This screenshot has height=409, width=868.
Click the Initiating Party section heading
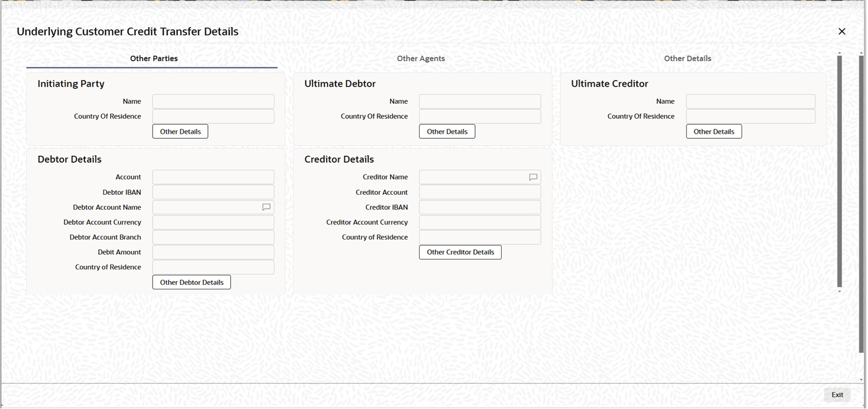coord(71,84)
